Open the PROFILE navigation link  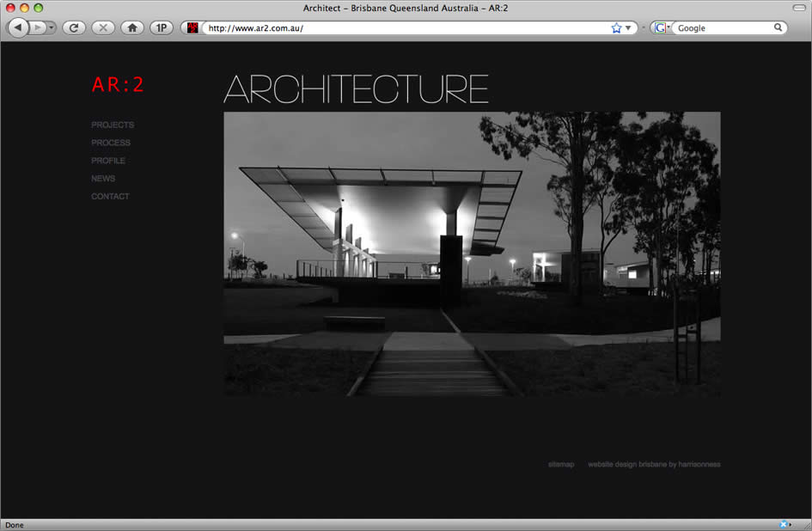click(x=108, y=161)
